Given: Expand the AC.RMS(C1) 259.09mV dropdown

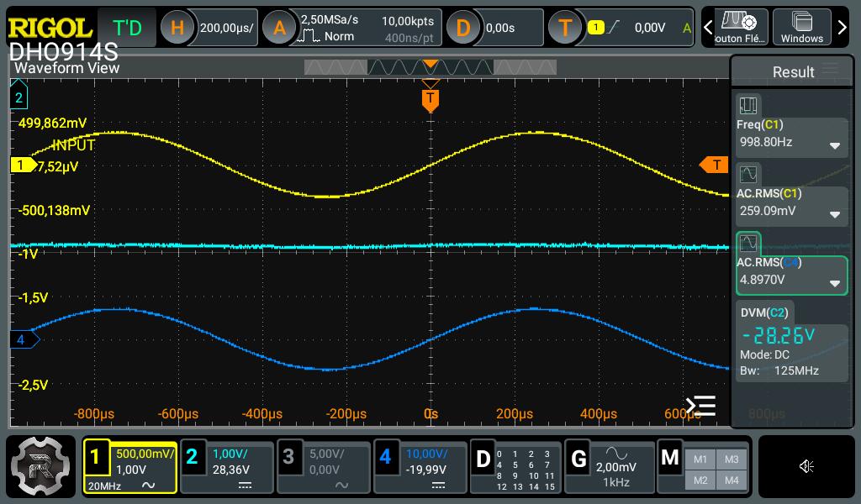Looking at the screenshot, I should (x=835, y=214).
